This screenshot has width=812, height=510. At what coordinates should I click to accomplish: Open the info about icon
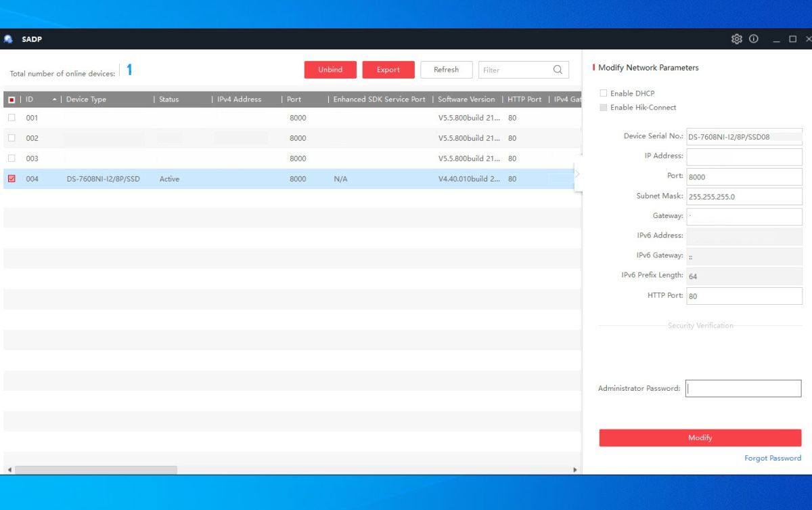click(x=753, y=39)
